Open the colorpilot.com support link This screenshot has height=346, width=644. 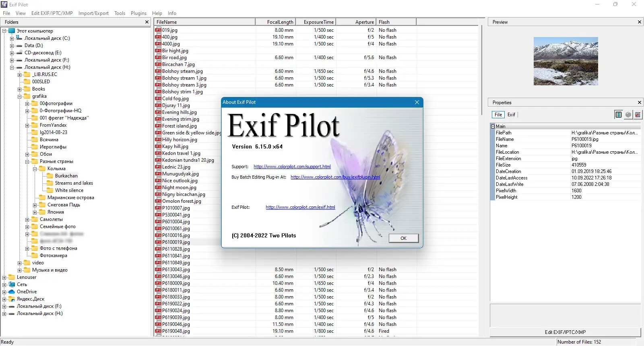click(292, 167)
